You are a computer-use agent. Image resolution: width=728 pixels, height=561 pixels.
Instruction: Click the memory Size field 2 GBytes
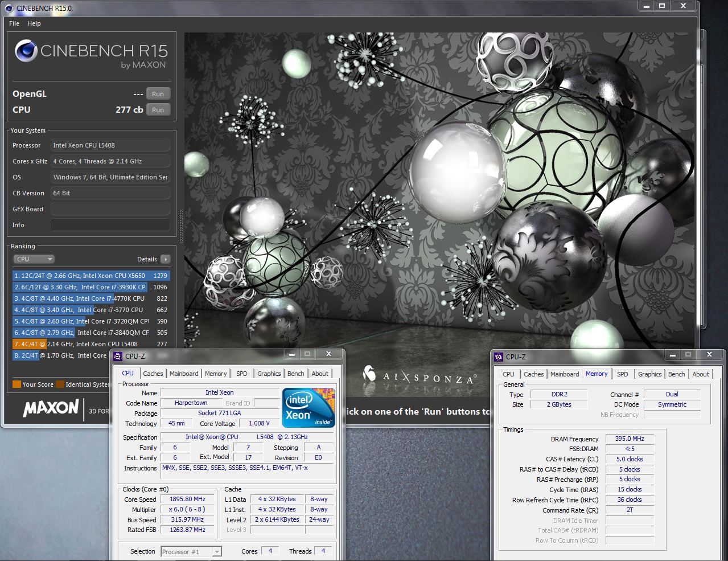[559, 404]
